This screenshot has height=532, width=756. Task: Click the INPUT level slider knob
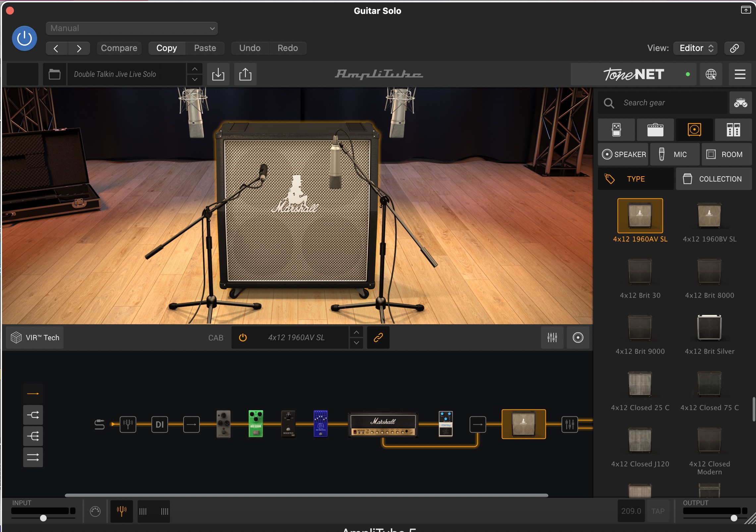[x=43, y=518]
